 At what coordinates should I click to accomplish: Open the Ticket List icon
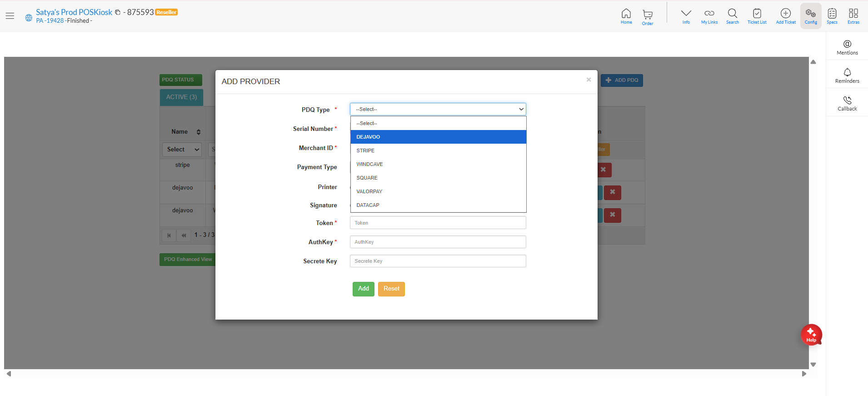tap(757, 15)
